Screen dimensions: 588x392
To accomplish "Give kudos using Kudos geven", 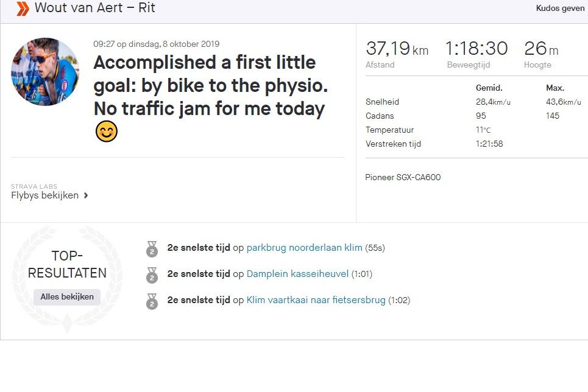I will point(559,9).
